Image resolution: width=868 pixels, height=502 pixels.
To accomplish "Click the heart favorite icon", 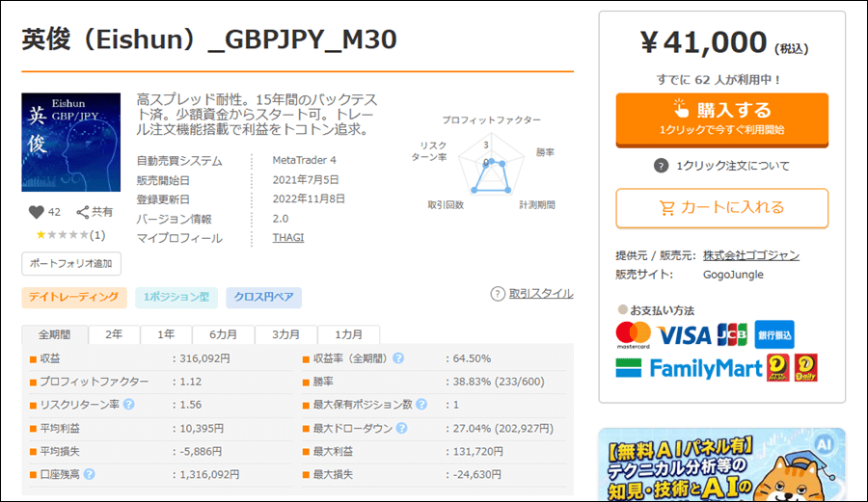I will click(36, 212).
